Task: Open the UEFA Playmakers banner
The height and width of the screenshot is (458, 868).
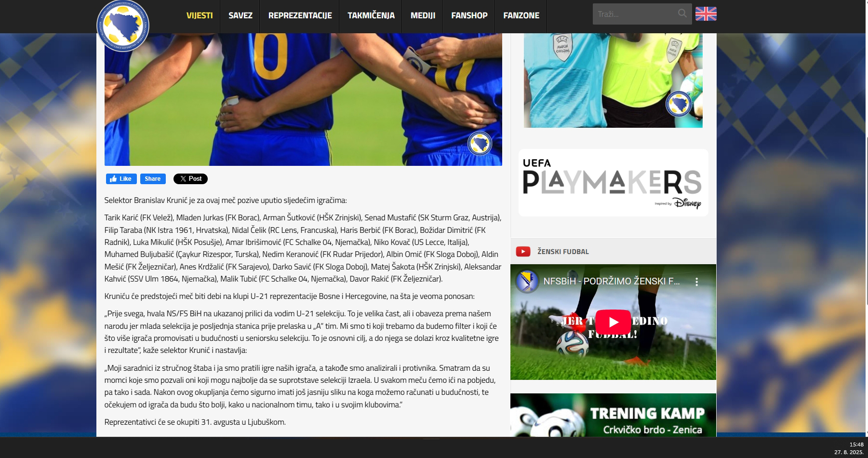Action: 613,183
